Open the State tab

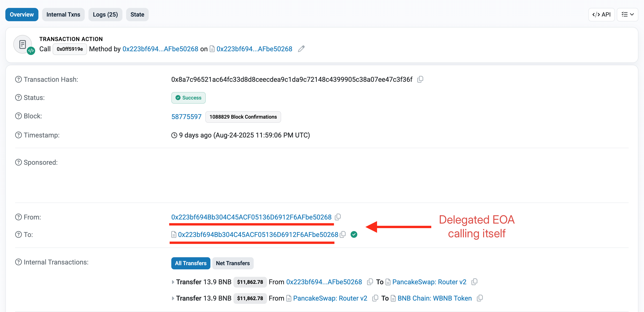point(137,14)
